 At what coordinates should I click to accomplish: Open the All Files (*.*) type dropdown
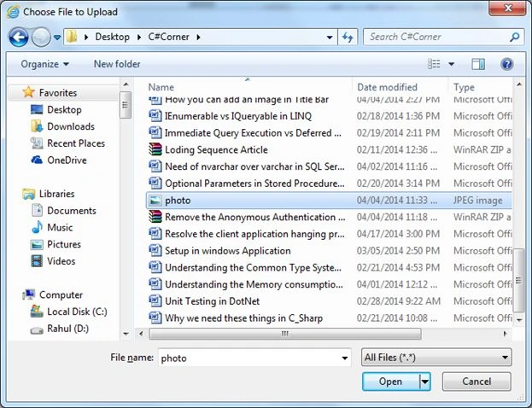[x=436, y=358]
